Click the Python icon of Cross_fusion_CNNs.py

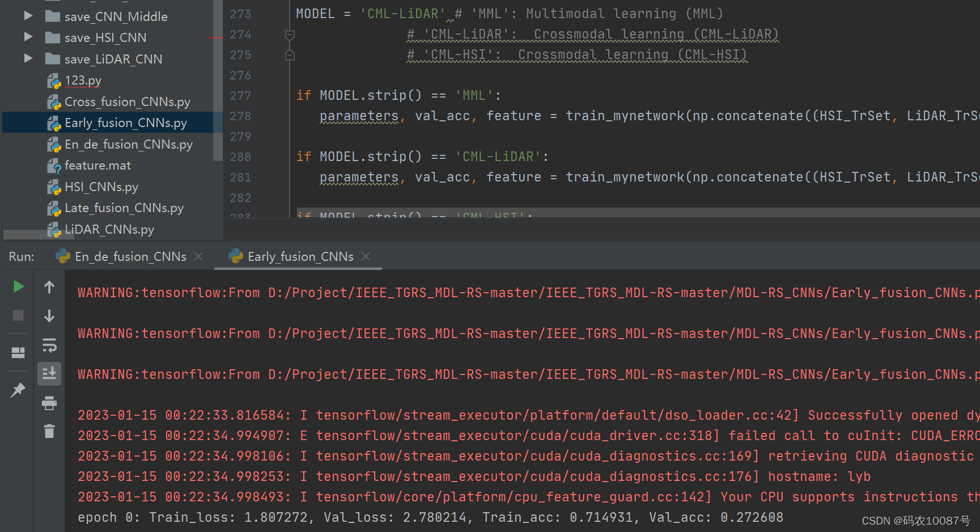point(54,102)
